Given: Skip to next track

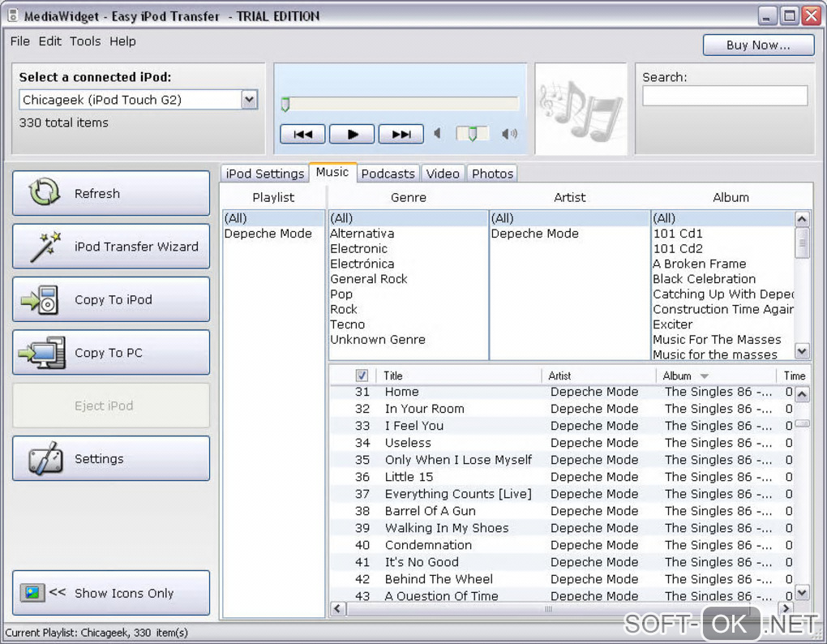Looking at the screenshot, I should click(x=401, y=134).
